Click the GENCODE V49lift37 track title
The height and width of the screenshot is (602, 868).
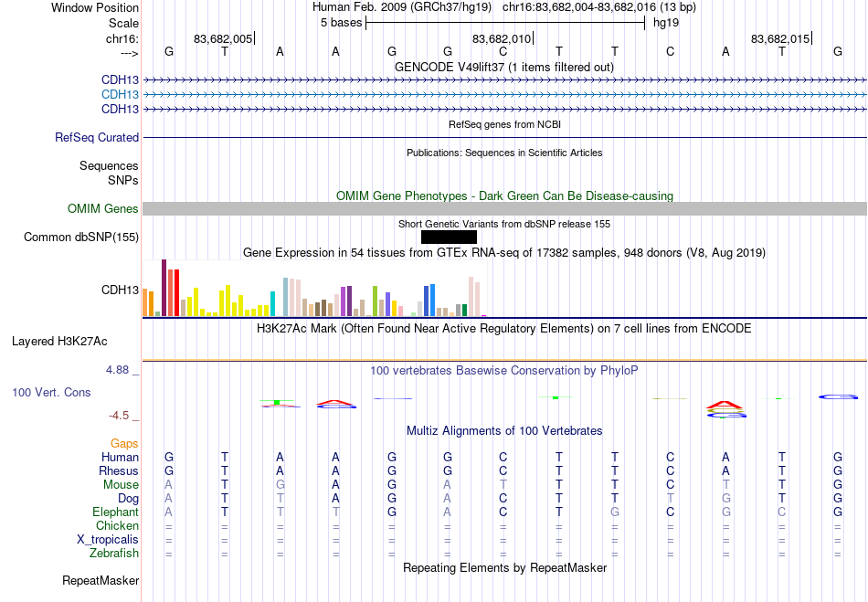coord(504,67)
